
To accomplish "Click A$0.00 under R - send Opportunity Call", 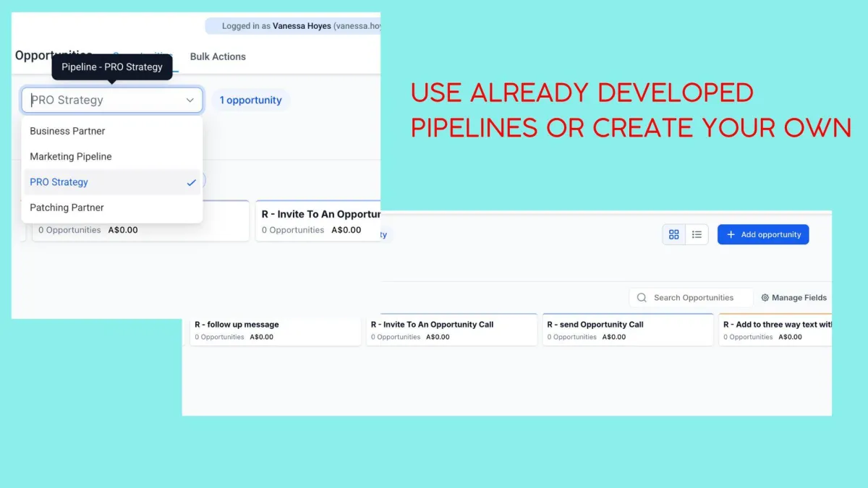I will point(614,337).
